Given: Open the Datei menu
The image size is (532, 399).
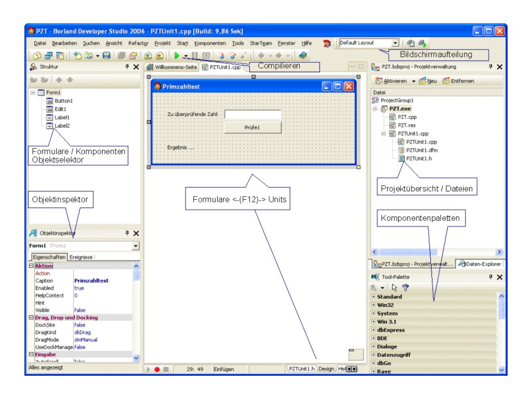Looking at the screenshot, I should click(39, 43).
